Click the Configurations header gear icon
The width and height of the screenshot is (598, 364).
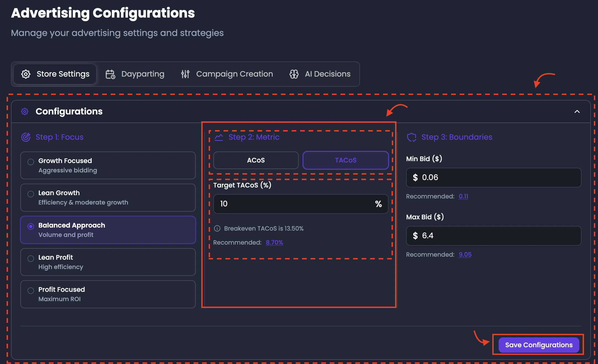point(25,111)
